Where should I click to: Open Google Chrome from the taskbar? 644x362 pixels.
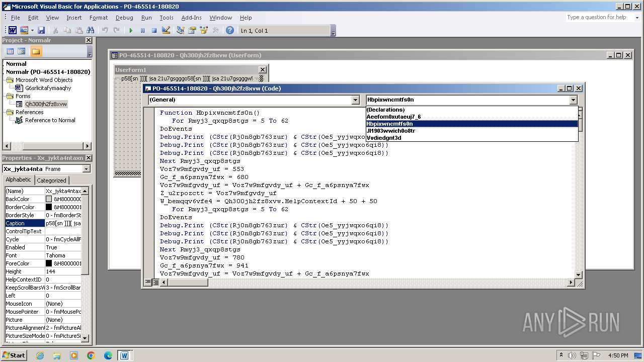(x=91, y=355)
